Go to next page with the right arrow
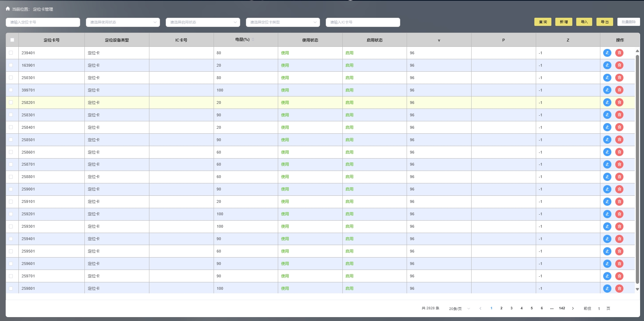The height and width of the screenshot is (321, 644). (573, 308)
